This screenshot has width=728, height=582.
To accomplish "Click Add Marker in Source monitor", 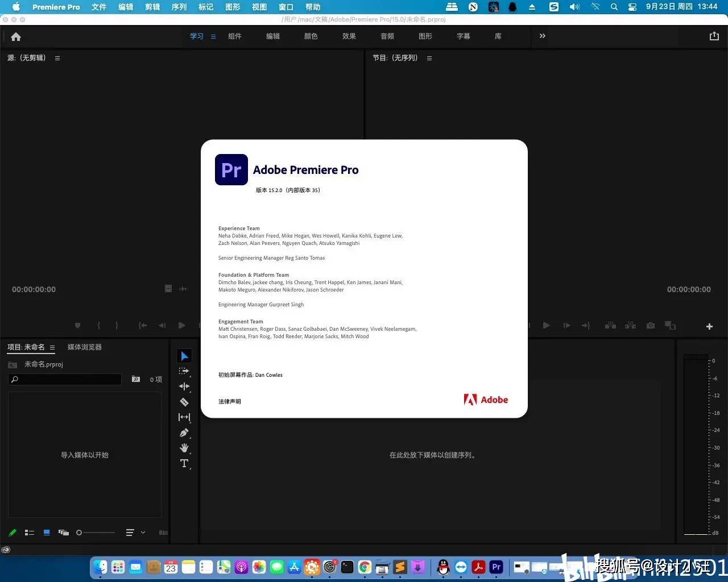I will point(77,326).
